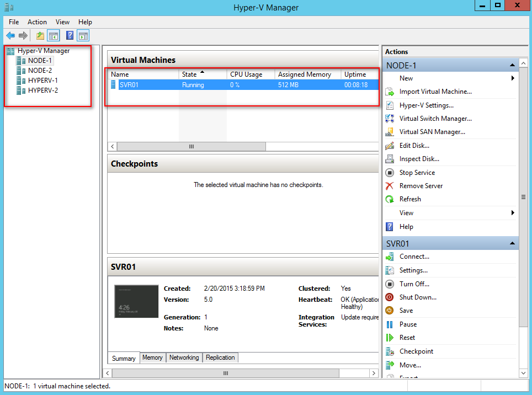Click the Settings icon for SVR01
Image resolution: width=532 pixels, height=395 pixels.
point(390,270)
